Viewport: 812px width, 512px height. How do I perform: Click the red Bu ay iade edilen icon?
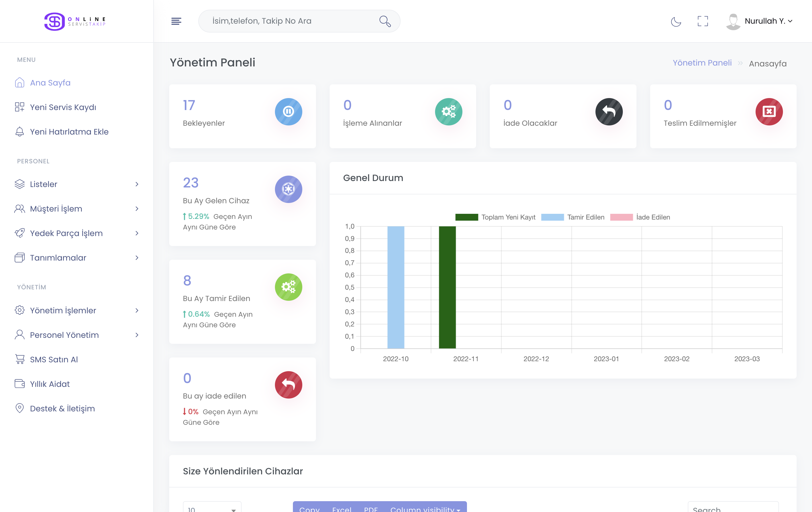pyautogui.click(x=288, y=385)
